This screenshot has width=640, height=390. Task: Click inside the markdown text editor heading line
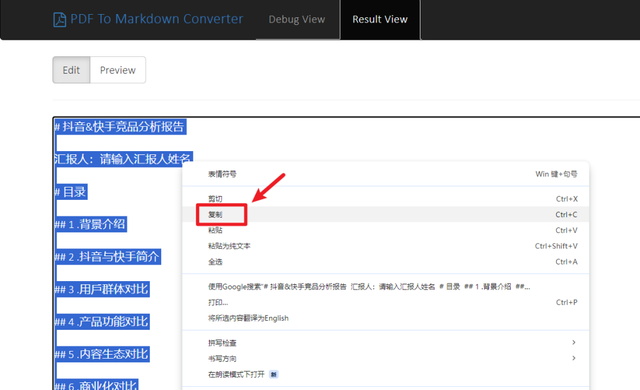(x=120, y=127)
